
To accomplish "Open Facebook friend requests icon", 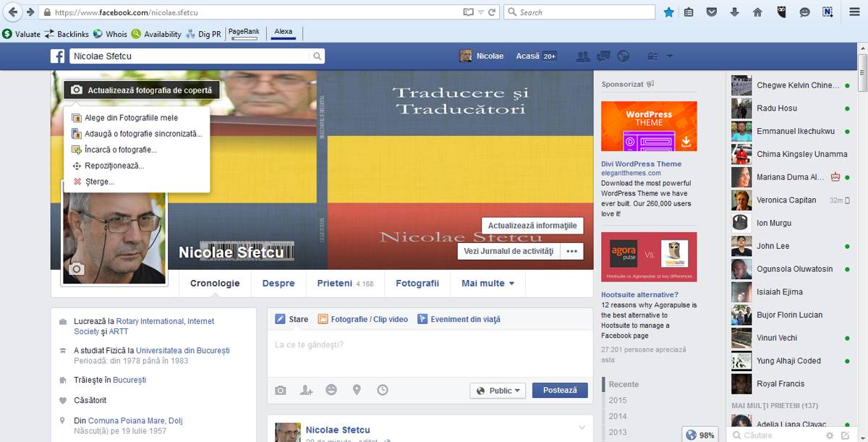I will click(x=583, y=56).
